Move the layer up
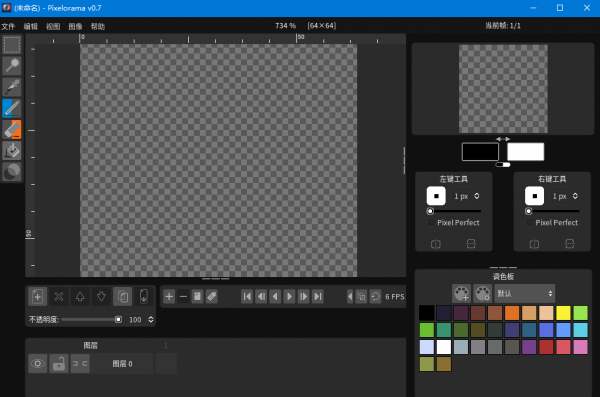Screen dimensions: 600x397 click(x=80, y=296)
